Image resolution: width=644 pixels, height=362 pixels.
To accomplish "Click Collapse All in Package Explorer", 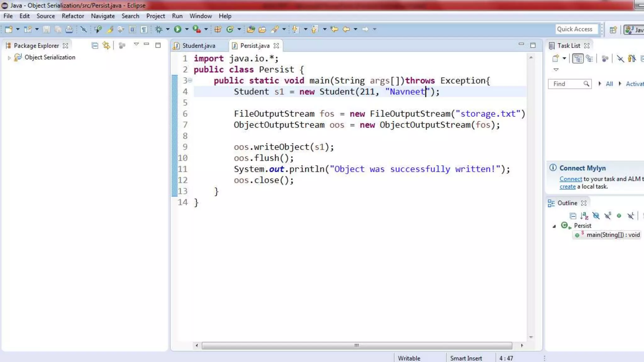I will tap(95, 46).
